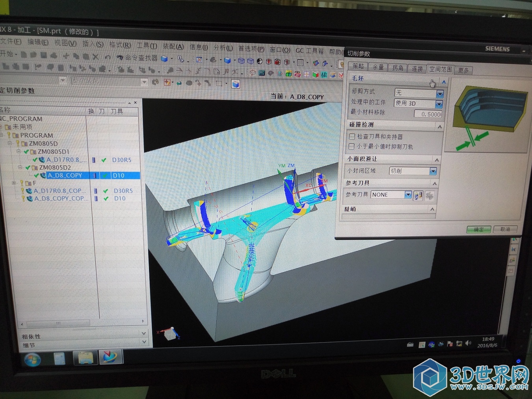Open the 开始 start dropdown button
The height and width of the screenshot is (399, 532).
pos(9,54)
